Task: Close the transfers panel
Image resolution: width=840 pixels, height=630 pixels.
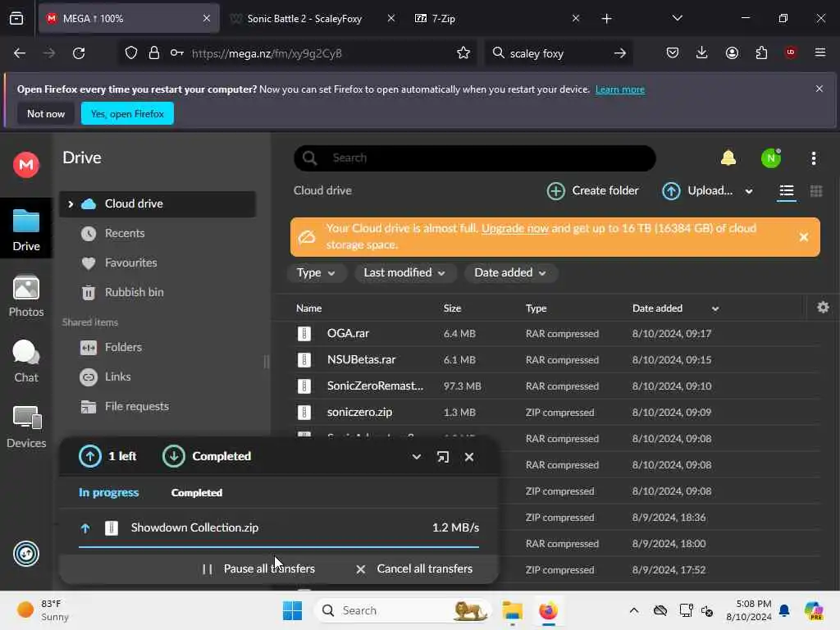Action: click(469, 457)
